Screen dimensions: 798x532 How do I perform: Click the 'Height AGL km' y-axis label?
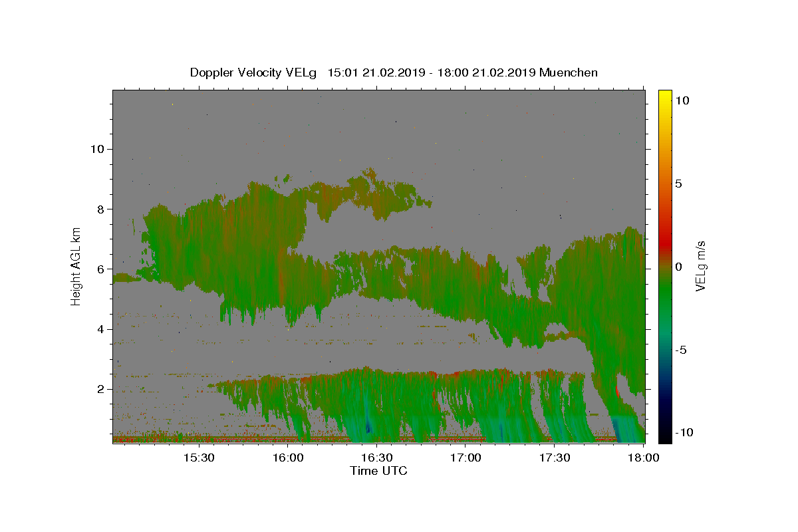coord(76,267)
